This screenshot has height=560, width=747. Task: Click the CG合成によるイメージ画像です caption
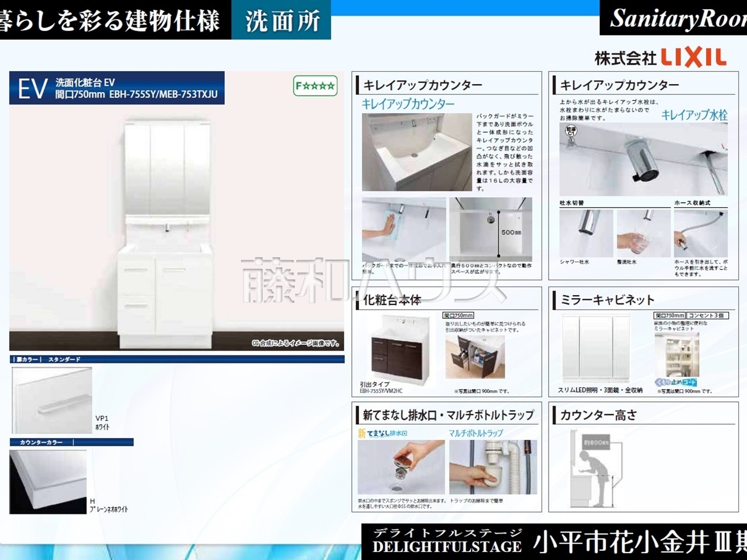(296, 343)
